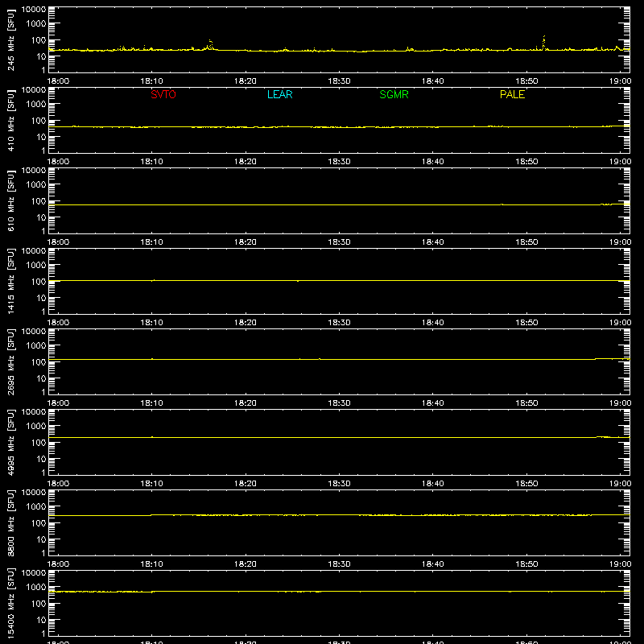Viewport: 644px width, 644px height.
Task: Click the 8800 MHz flux step at 18:10
Action: [x=151, y=515]
